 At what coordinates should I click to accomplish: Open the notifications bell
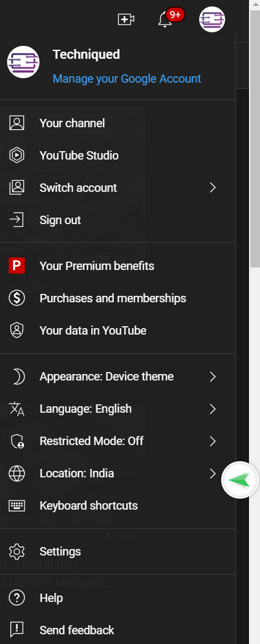click(165, 19)
